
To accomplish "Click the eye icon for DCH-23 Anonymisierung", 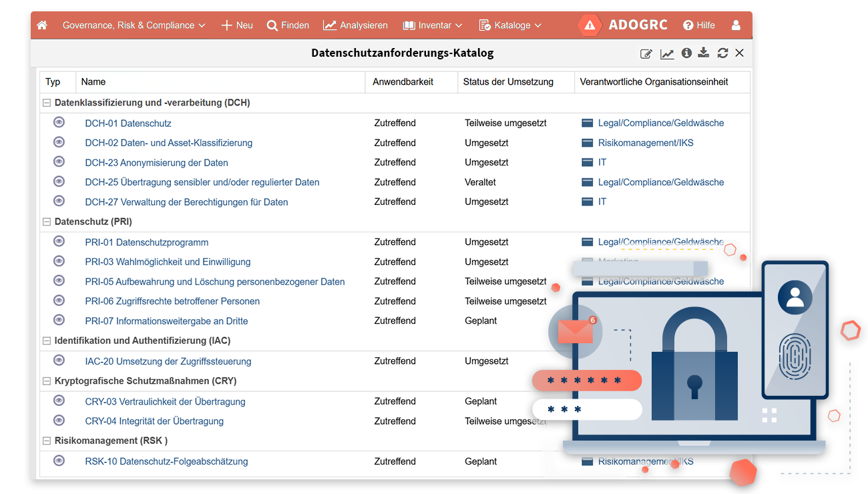I will pos(59,162).
